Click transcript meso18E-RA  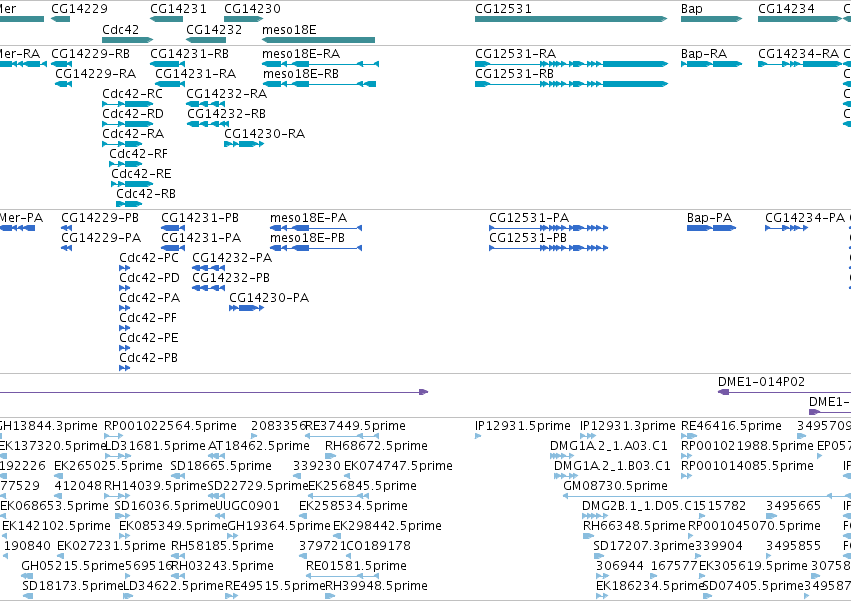[301, 54]
